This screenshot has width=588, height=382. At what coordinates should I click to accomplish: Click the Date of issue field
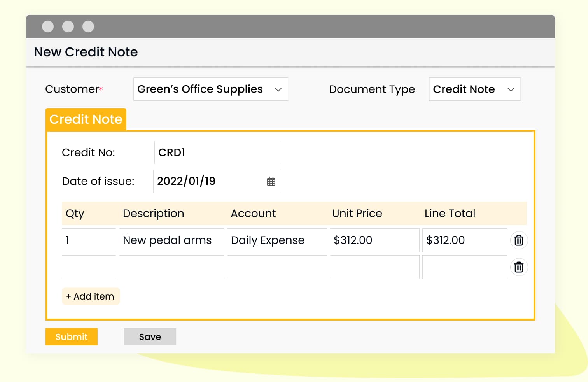tap(208, 181)
